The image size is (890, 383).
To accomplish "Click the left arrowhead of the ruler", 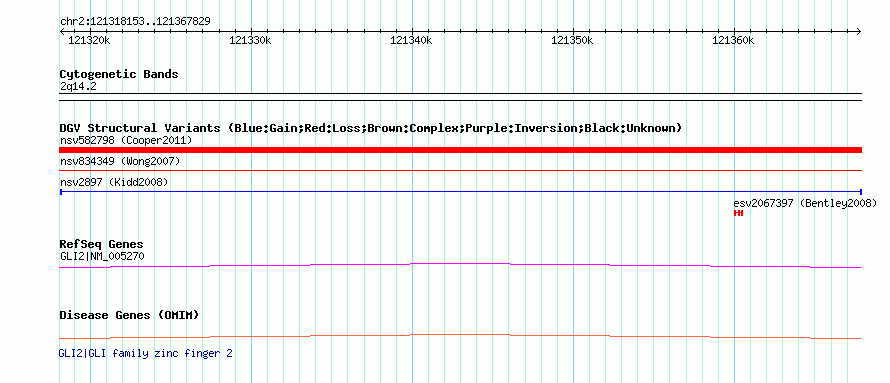I will (x=62, y=31).
